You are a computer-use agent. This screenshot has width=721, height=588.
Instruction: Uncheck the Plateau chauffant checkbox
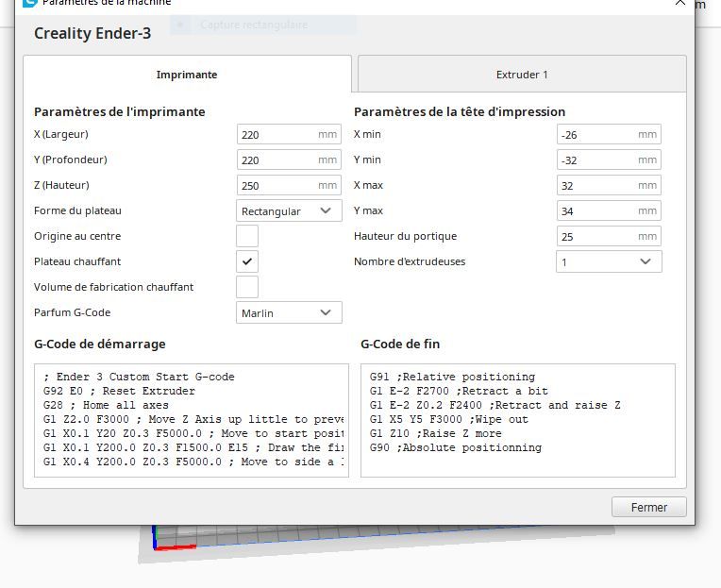click(247, 261)
